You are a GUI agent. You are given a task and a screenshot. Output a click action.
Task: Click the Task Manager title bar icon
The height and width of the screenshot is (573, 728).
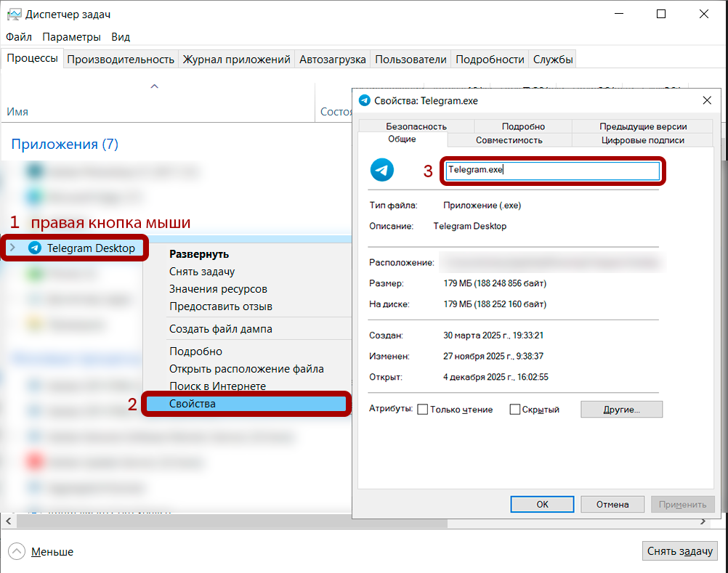[x=15, y=15]
